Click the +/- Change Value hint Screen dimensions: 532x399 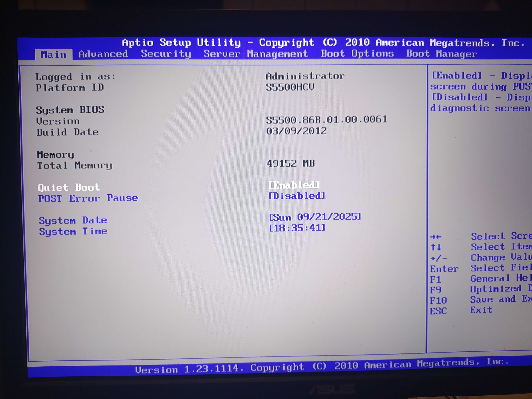[x=481, y=258]
